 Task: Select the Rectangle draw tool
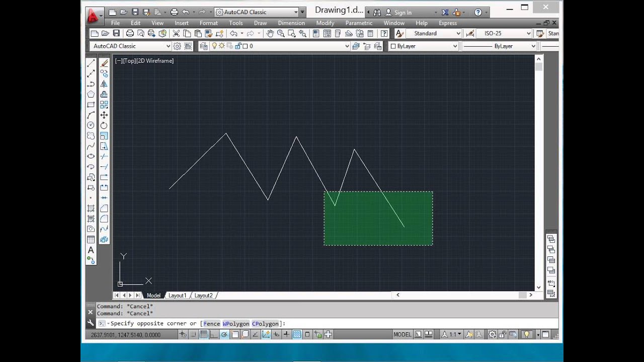click(91, 105)
